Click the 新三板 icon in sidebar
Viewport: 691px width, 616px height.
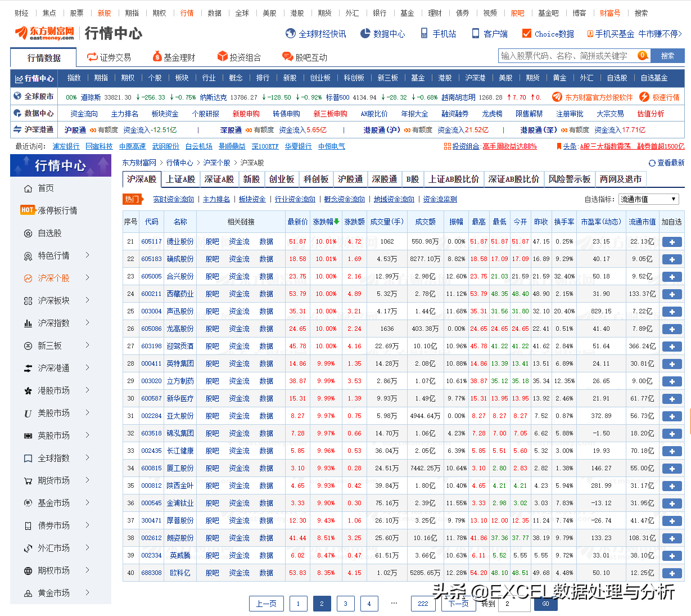[x=28, y=346]
